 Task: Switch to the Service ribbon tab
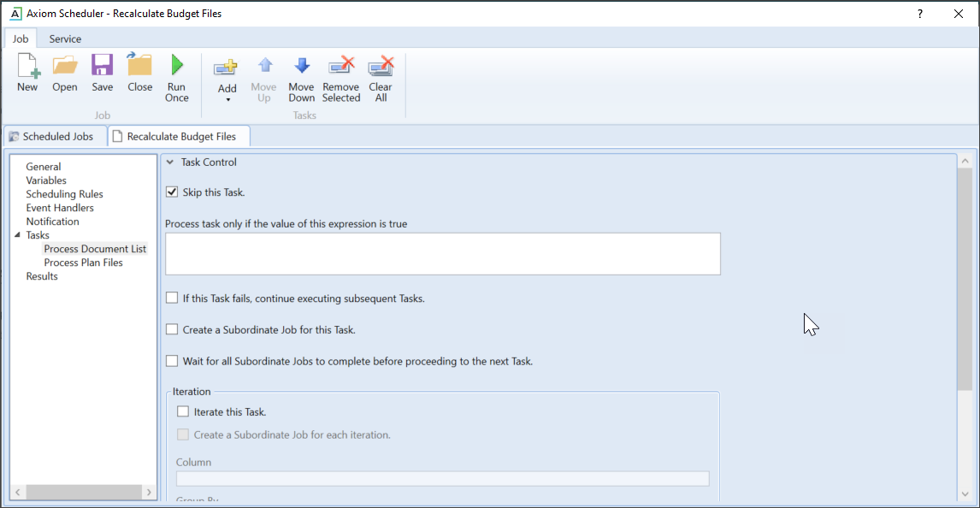tap(65, 38)
